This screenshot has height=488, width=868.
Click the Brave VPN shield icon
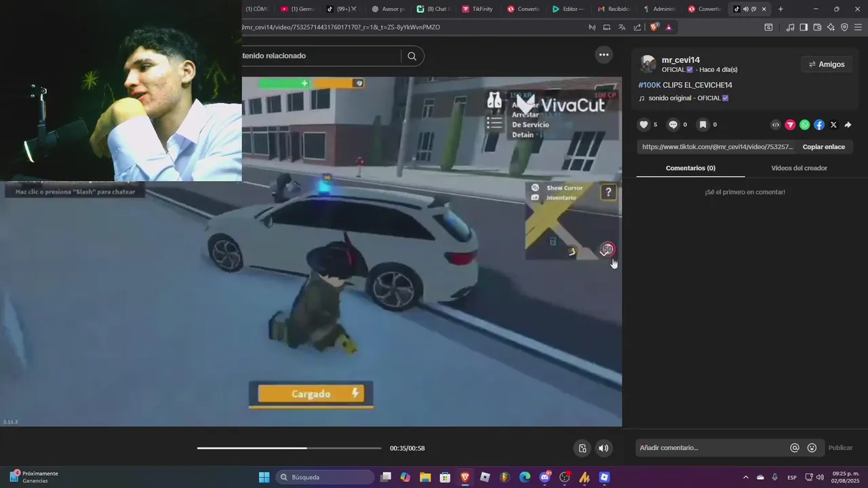point(844,27)
